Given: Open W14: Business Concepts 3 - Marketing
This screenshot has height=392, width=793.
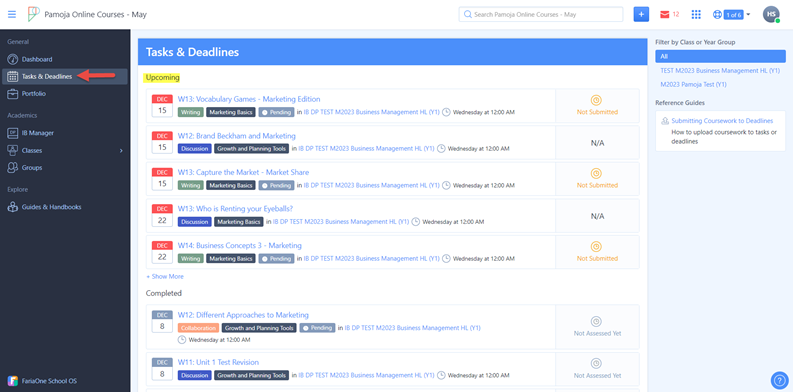Looking at the screenshot, I should pyautogui.click(x=240, y=245).
